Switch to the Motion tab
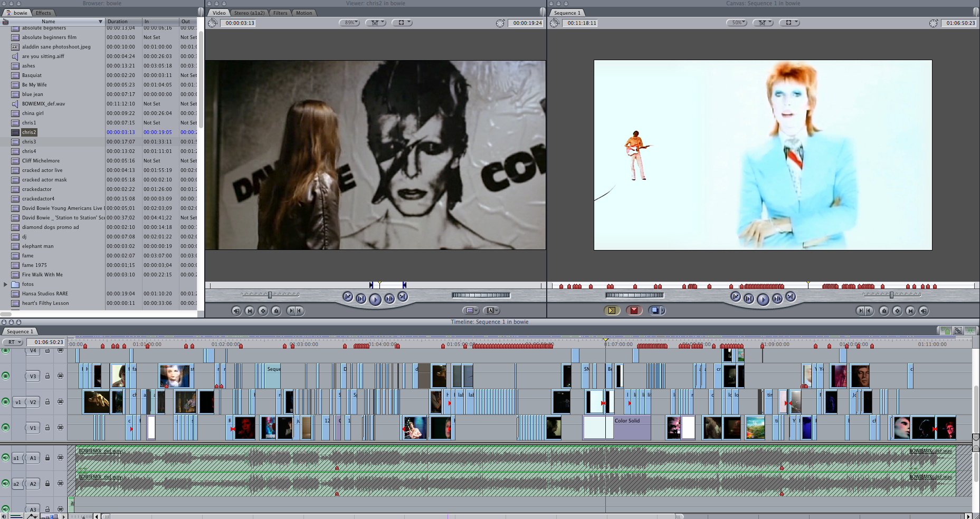This screenshot has height=519, width=980. click(x=304, y=13)
